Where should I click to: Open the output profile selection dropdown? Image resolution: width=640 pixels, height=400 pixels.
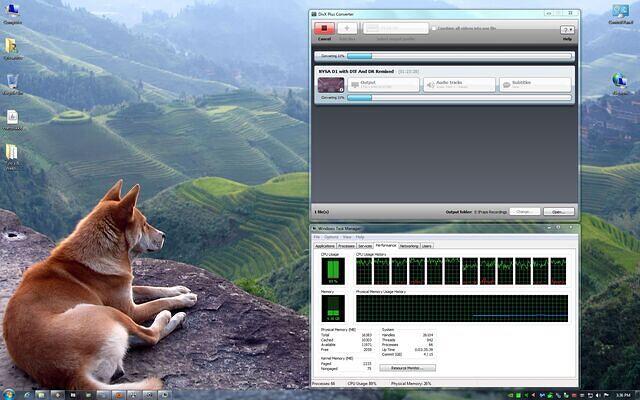click(395, 29)
